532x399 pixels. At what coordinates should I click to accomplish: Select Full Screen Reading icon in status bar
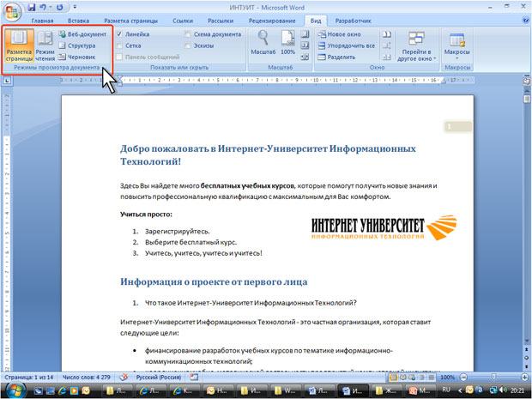coord(403,378)
